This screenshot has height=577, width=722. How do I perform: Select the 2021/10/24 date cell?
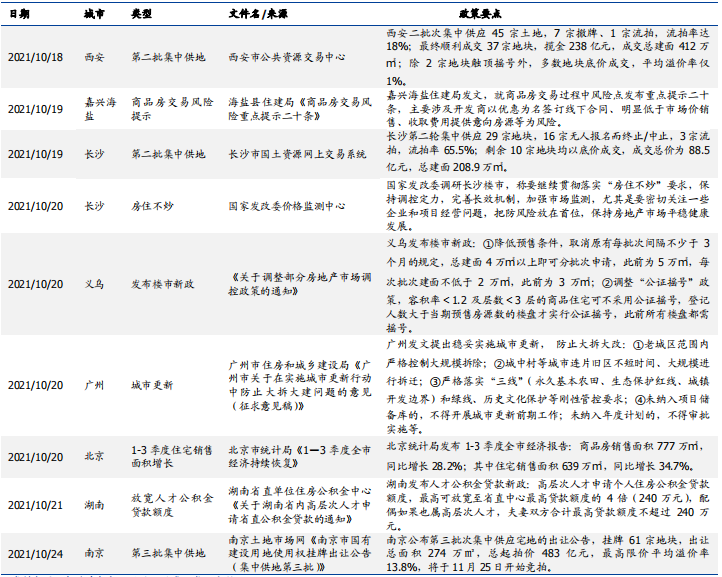[x=35, y=551]
